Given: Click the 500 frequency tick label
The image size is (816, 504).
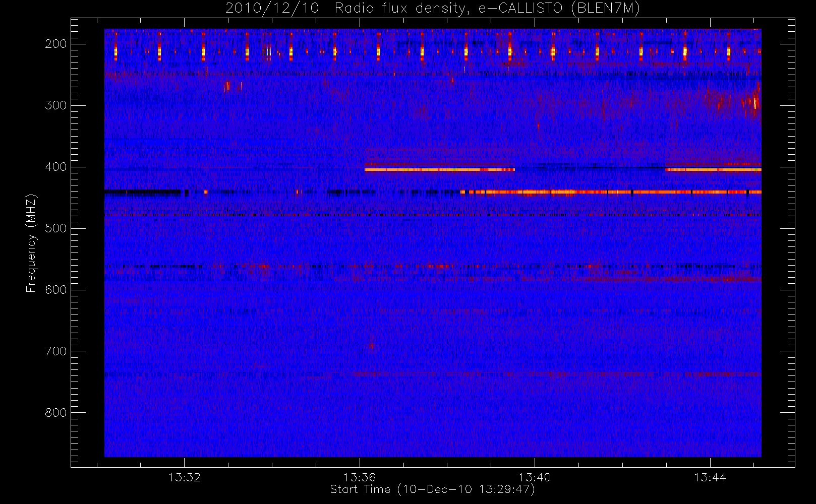Looking at the screenshot, I should tap(56, 228).
